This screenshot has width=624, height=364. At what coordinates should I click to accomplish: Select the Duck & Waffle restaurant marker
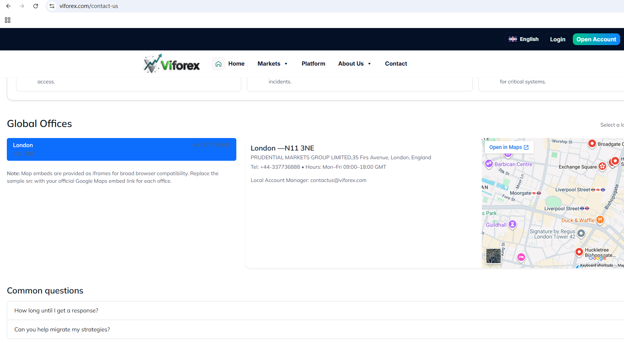coord(600,220)
